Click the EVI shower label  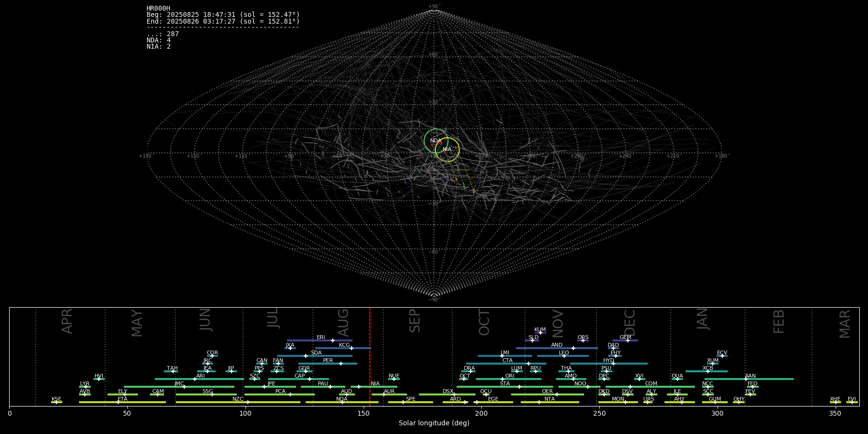coord(852,399)
